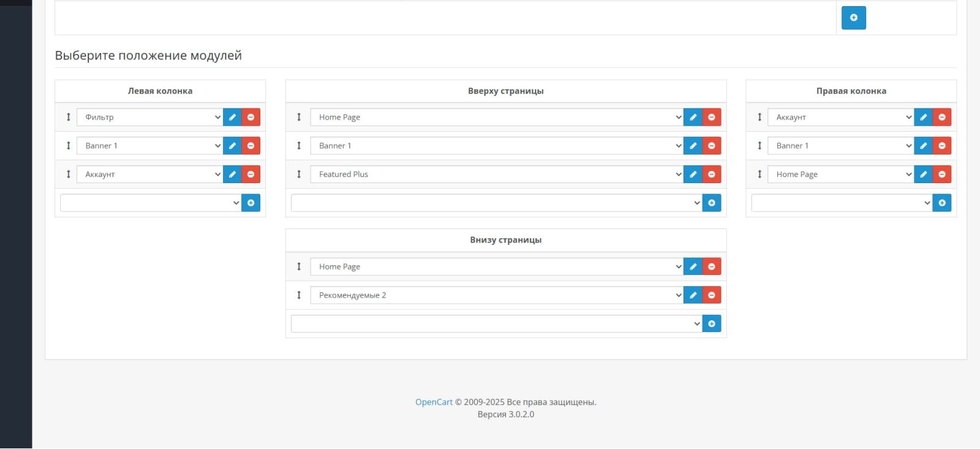
Task: Edit the Рекомендуемые 2 module
Action: coord(693,295)
